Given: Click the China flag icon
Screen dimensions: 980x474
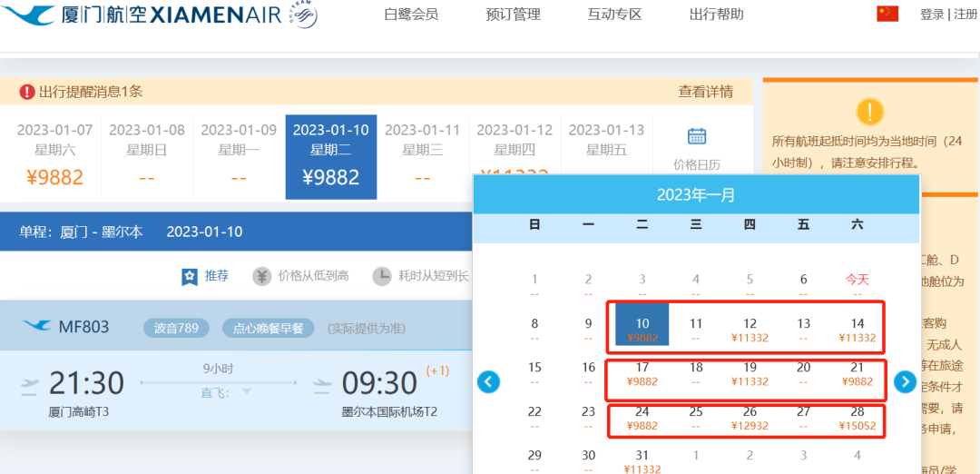Looking at the screenshot, I should [887, 14].
